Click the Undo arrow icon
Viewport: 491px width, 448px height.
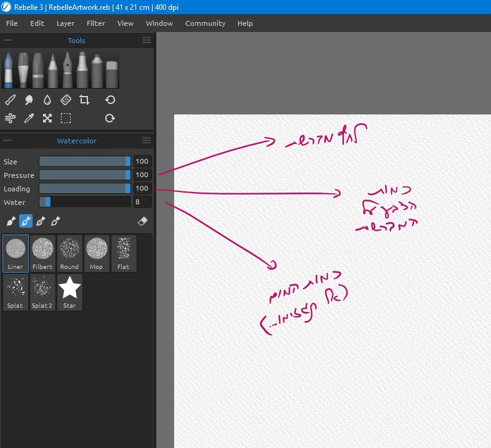pyautogui.click(x=110, y=100)
